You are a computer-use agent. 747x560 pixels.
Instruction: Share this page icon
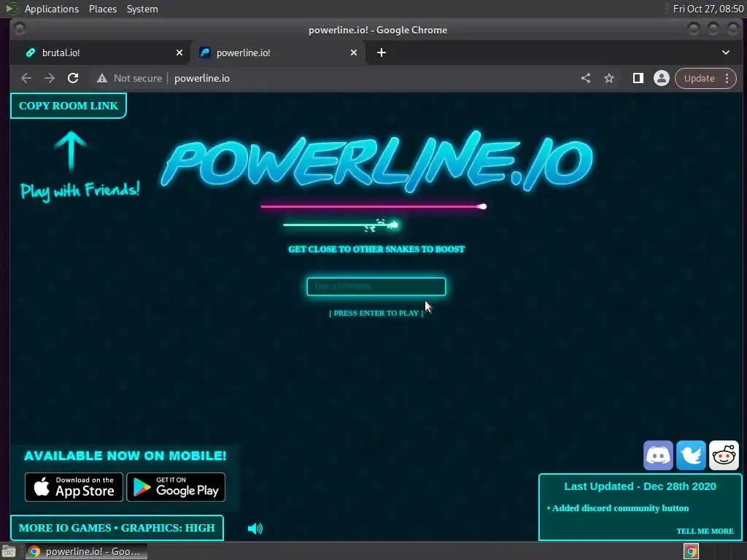pos(586,78)
